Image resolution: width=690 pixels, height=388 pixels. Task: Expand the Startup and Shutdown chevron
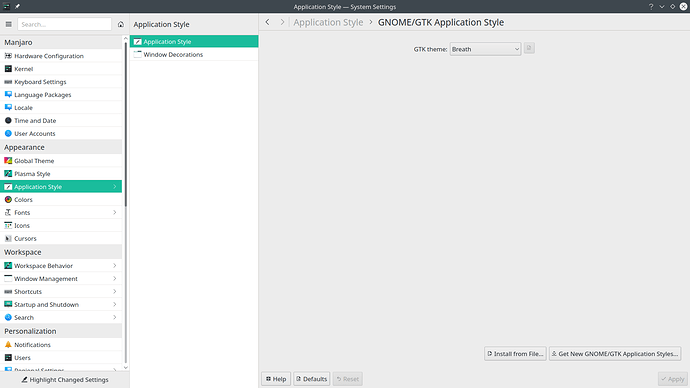pos(115,304)
